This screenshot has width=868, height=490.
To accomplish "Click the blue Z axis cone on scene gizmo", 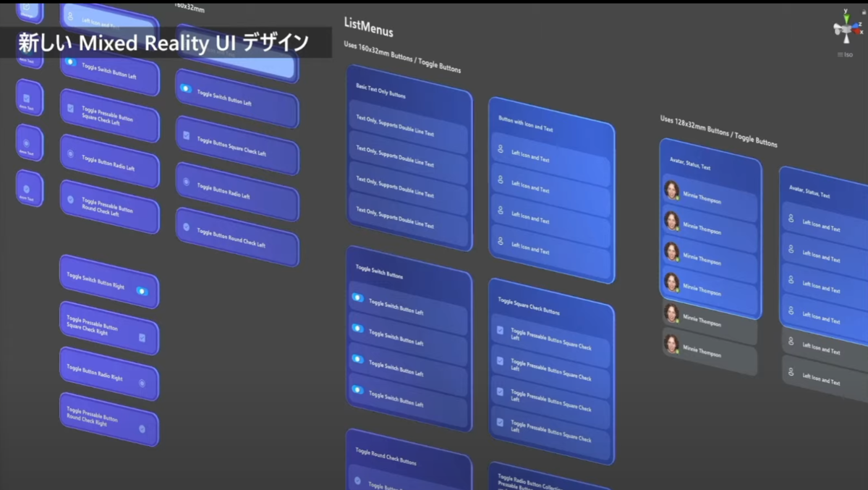I will pyautogui.click(x=857, y=25).
